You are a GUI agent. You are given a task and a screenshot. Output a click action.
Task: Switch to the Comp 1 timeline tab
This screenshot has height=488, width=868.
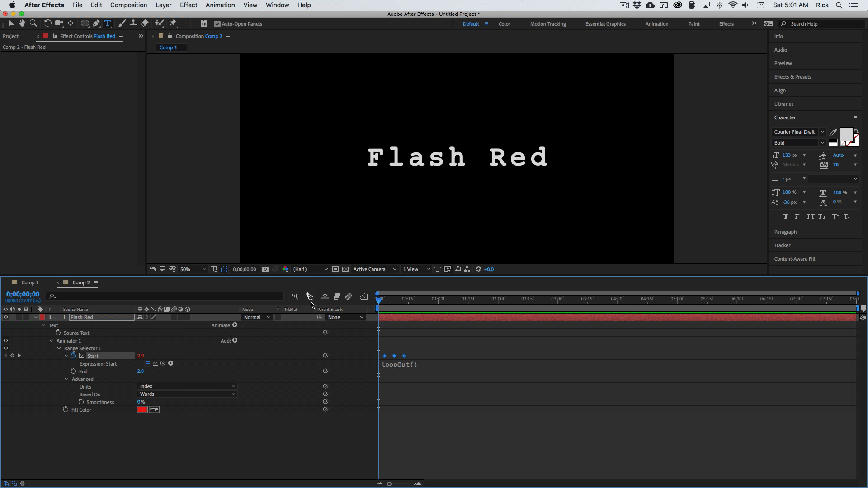(x=30, y=282)
